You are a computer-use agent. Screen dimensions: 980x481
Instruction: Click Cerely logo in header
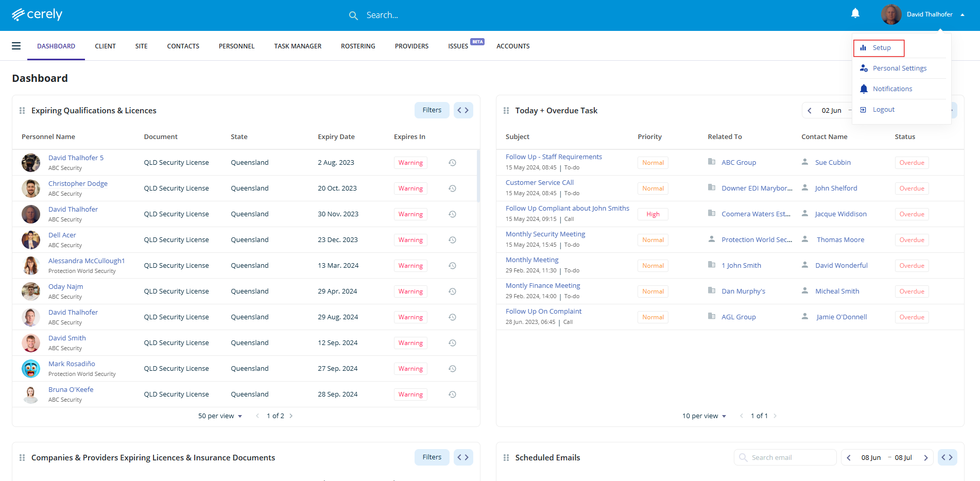point(37,14)
